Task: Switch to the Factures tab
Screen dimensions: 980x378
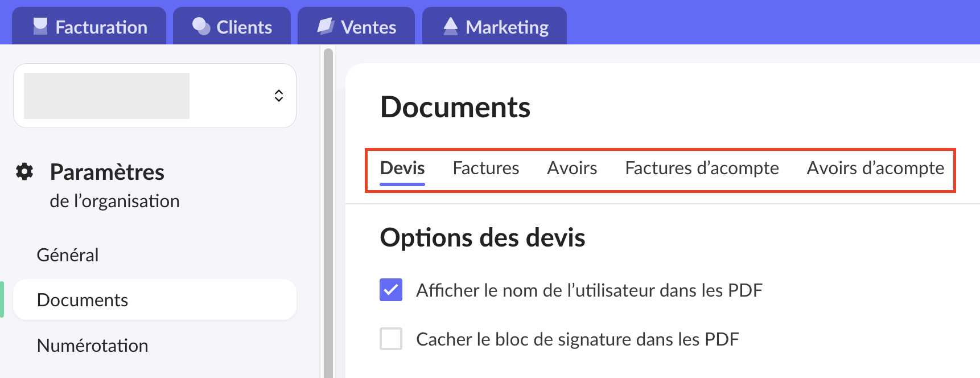Action: point(485,169)
